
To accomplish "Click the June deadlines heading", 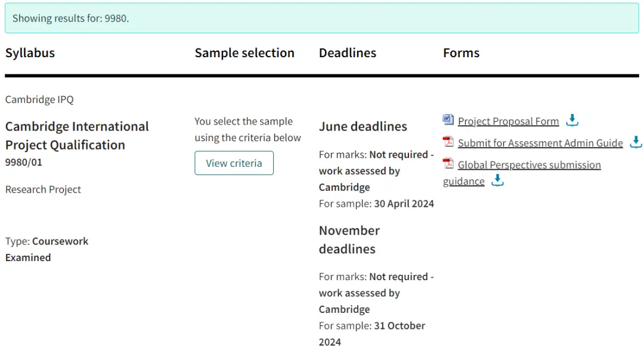I will (363, 126).
